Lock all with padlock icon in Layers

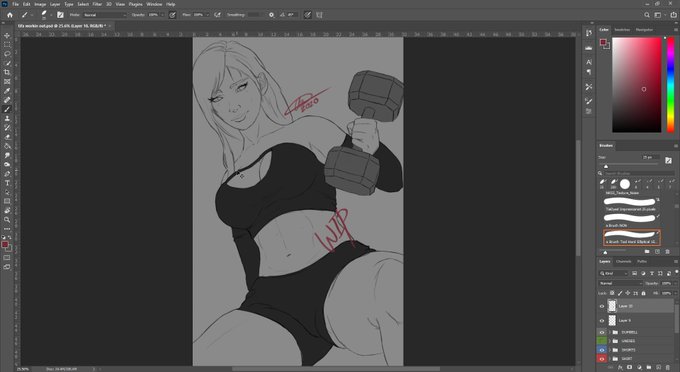644,294
